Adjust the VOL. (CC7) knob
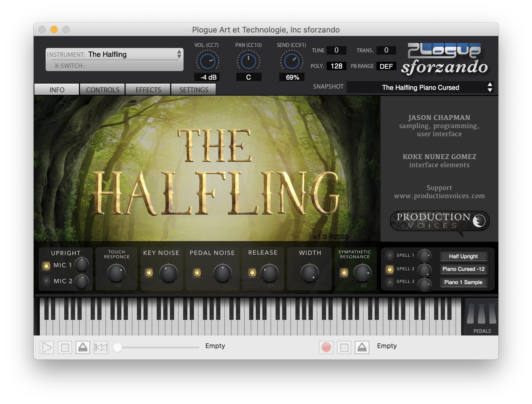Viewport: 532px width, 404px height. pyautogui.click(x=207, y=61)
